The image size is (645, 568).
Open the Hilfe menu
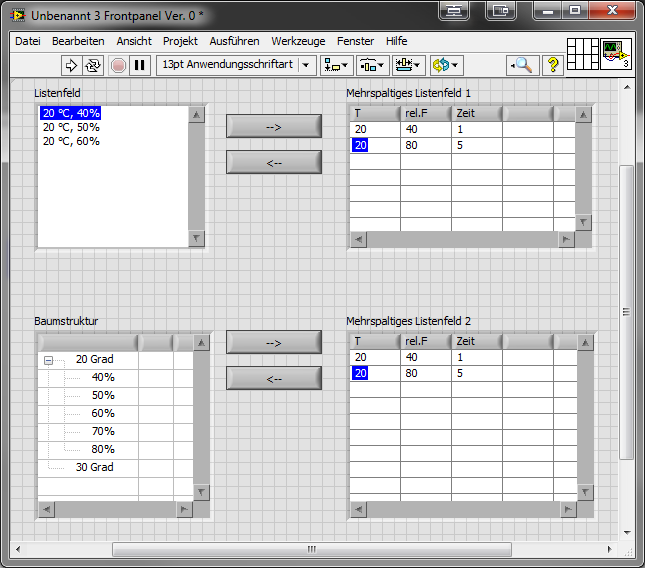coord(397,41)
